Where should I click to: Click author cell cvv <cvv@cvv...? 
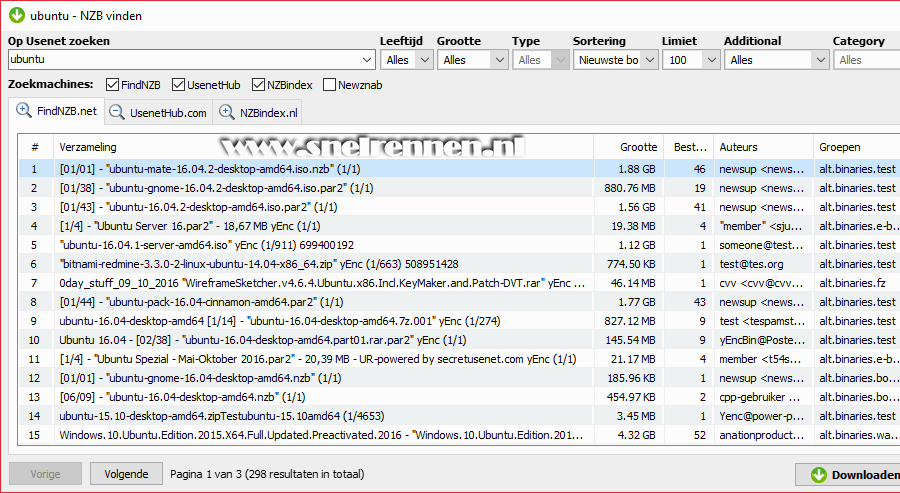pos(761,283)
